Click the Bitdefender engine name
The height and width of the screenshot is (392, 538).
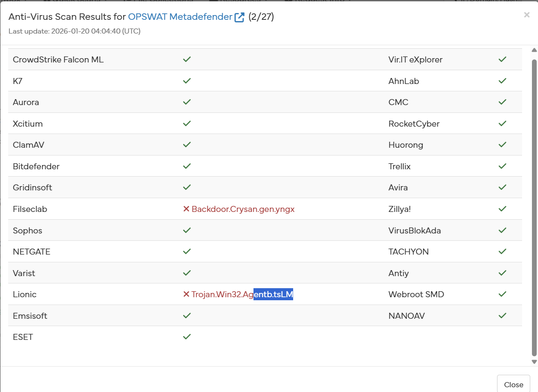tap(36, 166)
